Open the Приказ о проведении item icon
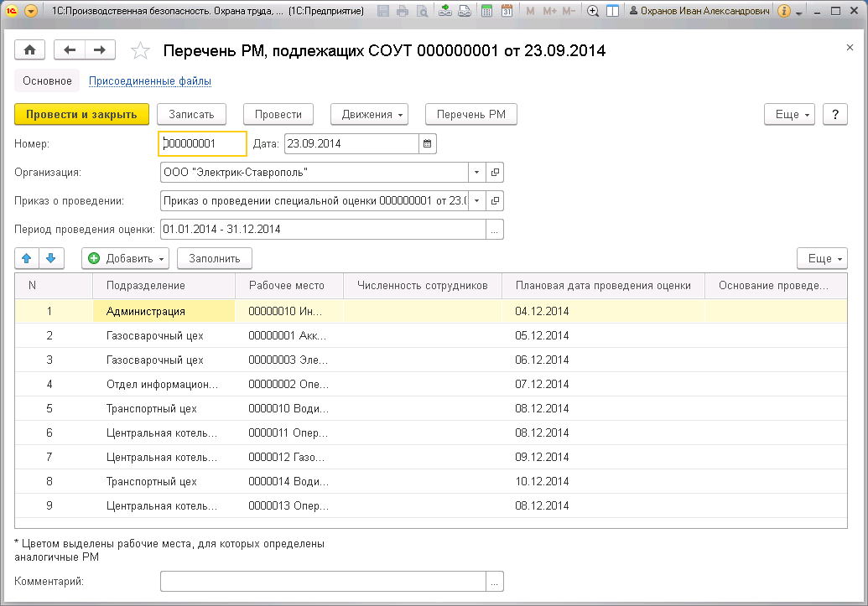Image resolution: width=868 pixels, height=606 pixels. 495,200
